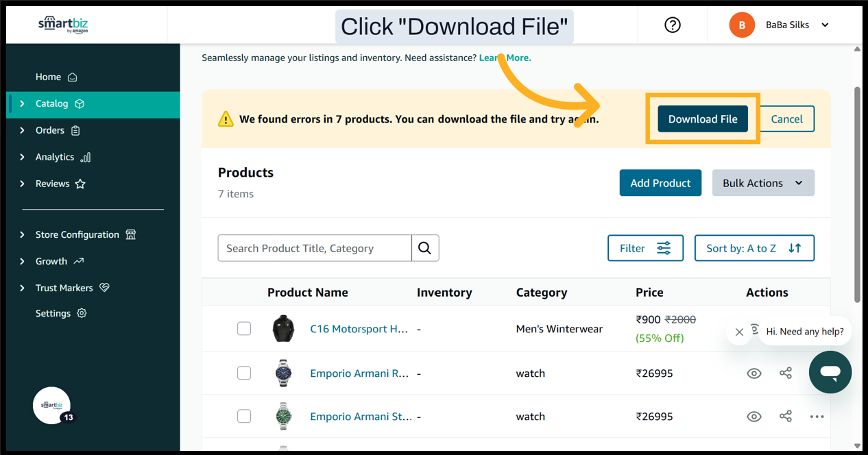The image size is (868, 455).
Task: Tick checkbox for Emporio Armani R... watch
Action: tap(244, 373)
